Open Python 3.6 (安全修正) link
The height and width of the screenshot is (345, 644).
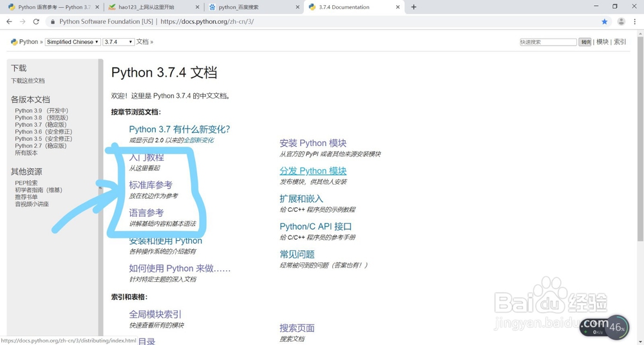(44, 131)
